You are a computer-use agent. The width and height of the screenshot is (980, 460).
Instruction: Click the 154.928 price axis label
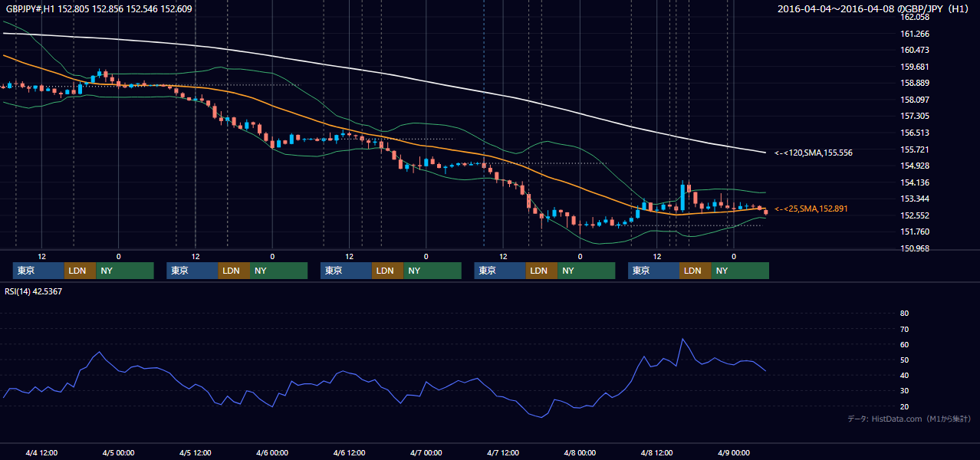[915, 166]
